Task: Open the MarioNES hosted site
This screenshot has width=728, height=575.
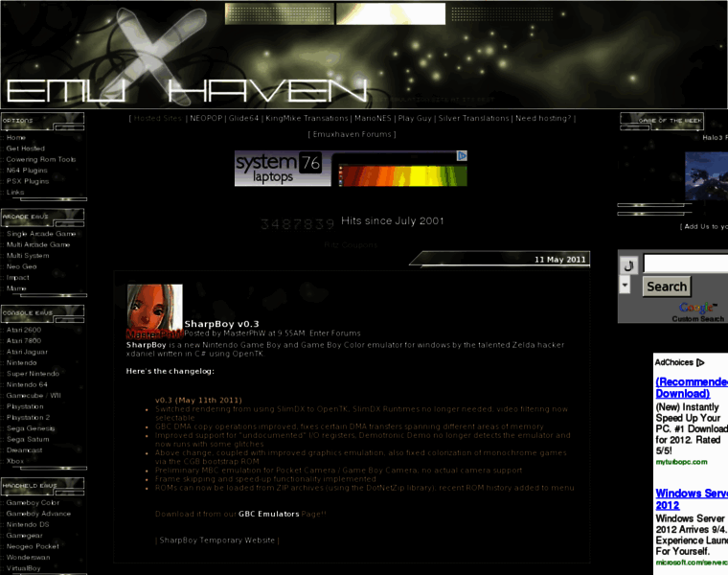Action: (x=373, y=119)
